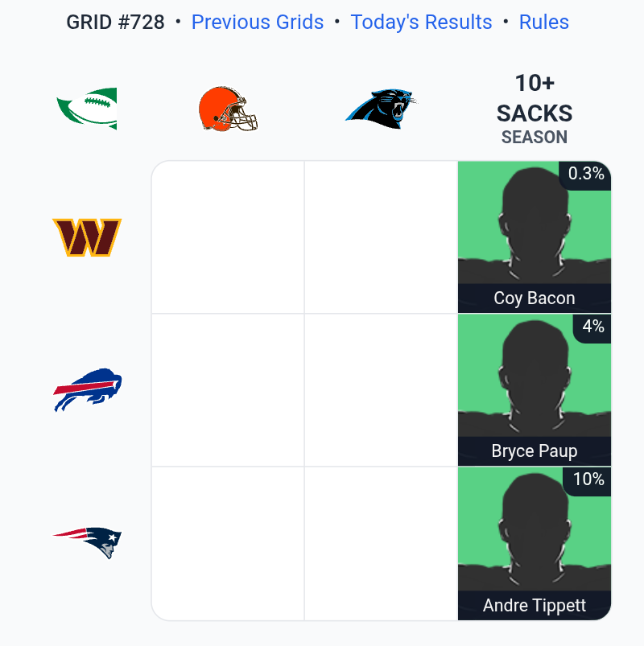This screenshot has height=646, width=644.
Task: Click the New England Patriots logo
Action: [87, 542]
